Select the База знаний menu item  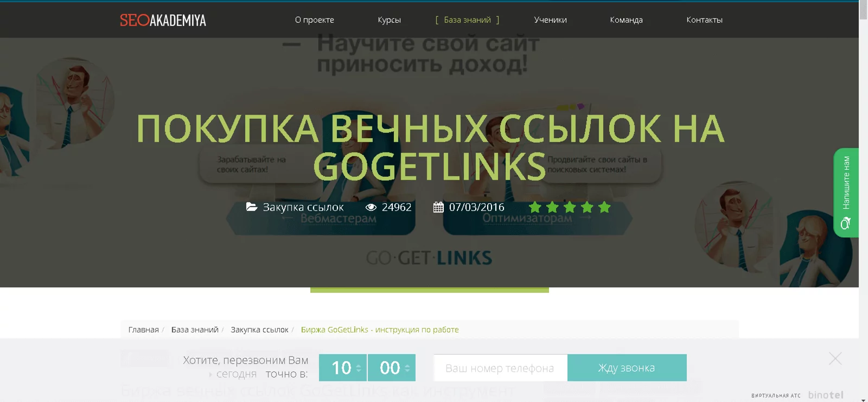pos(467,20)
